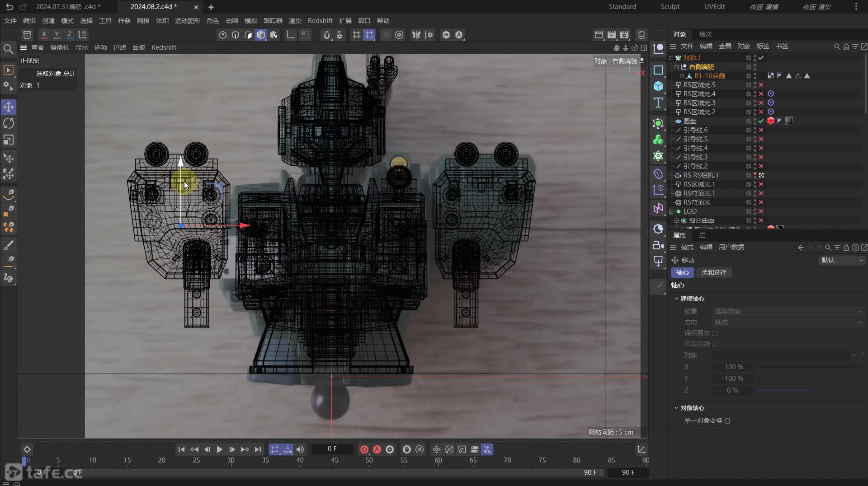Collapse the 对象轴心 section
Image resolution: width=868 pixels, height=486 pixels.
point(676,408)
